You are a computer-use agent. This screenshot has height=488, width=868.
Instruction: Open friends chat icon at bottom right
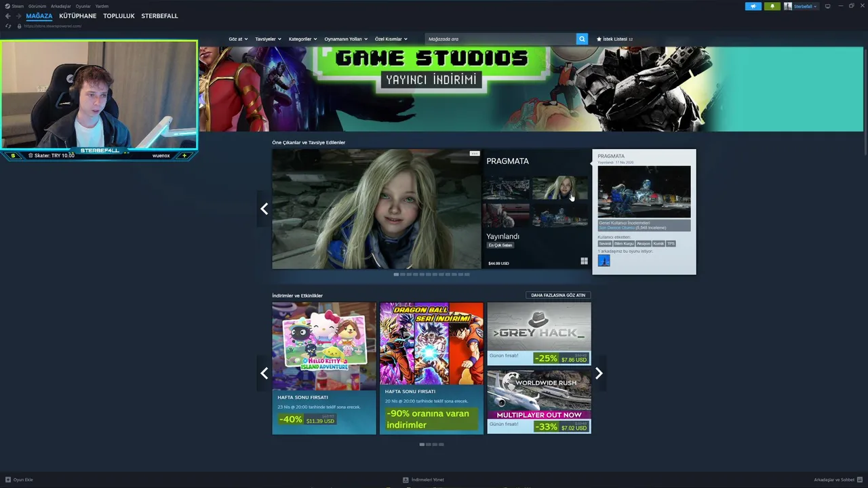(860, 480)
